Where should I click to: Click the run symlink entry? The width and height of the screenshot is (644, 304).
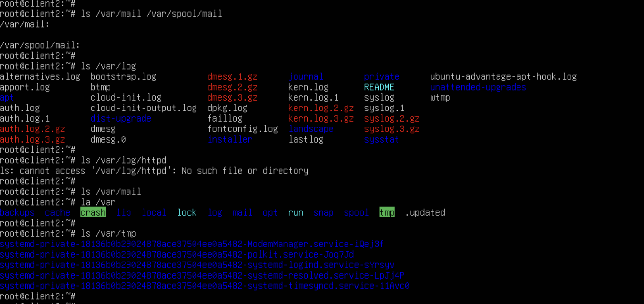tap(296, 212)
